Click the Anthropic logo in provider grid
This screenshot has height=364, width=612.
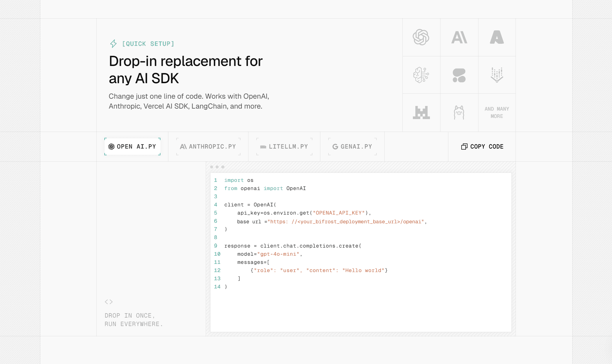(x=459, y=37)
